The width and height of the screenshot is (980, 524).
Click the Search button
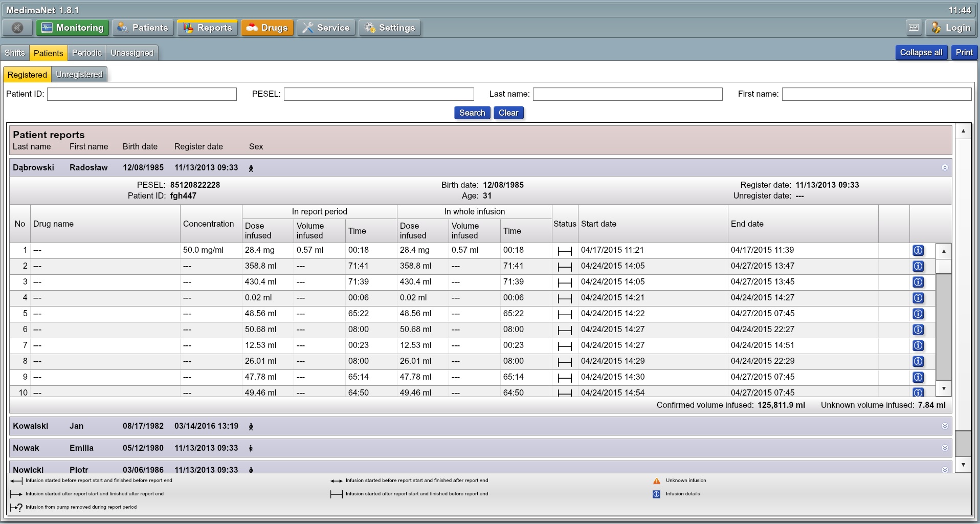coord(472,113)
